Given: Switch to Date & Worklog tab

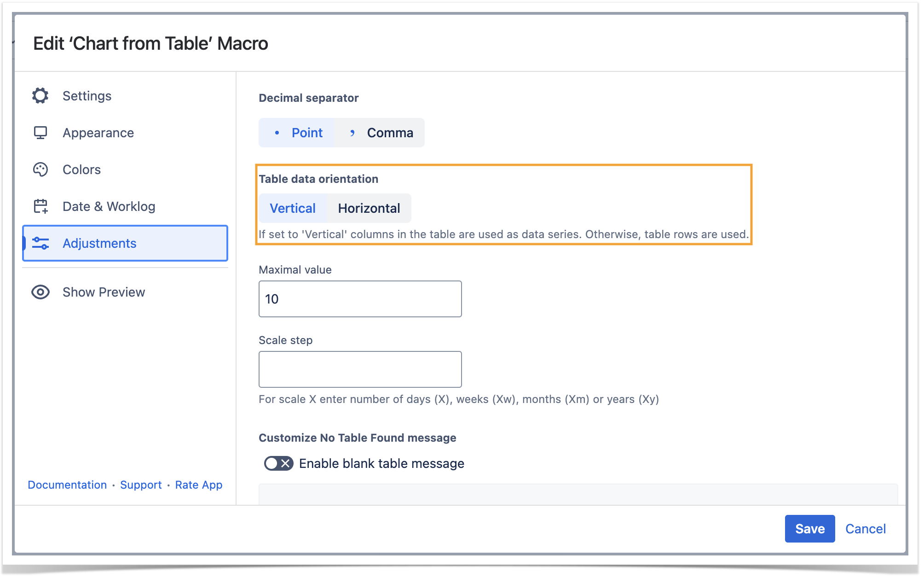Looking at the screenshot, I should coord(109,206).
